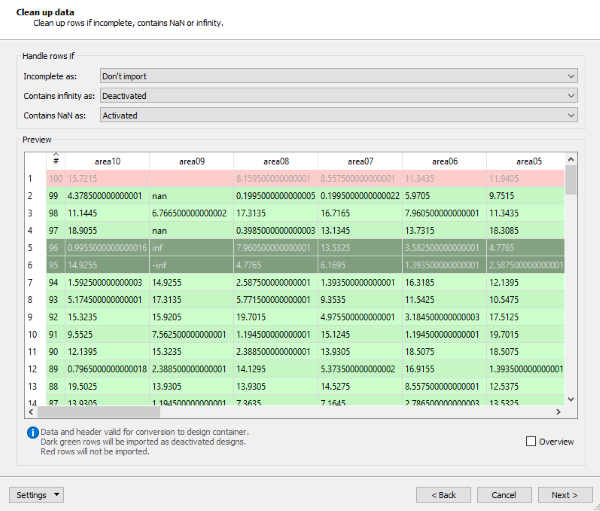This screenshot has width=600, height=511.
Task: Click cell '1.592500000000003' in row 7
Action: (x=107, y=282)
